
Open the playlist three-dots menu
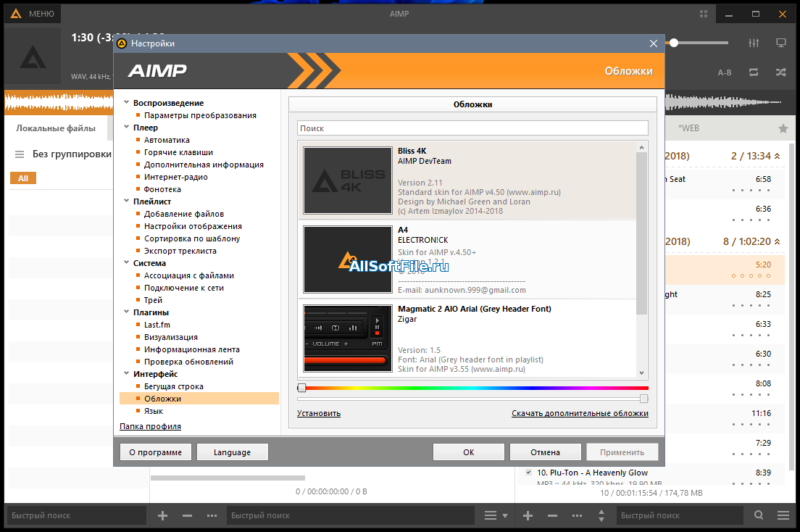tap(577, 515)
